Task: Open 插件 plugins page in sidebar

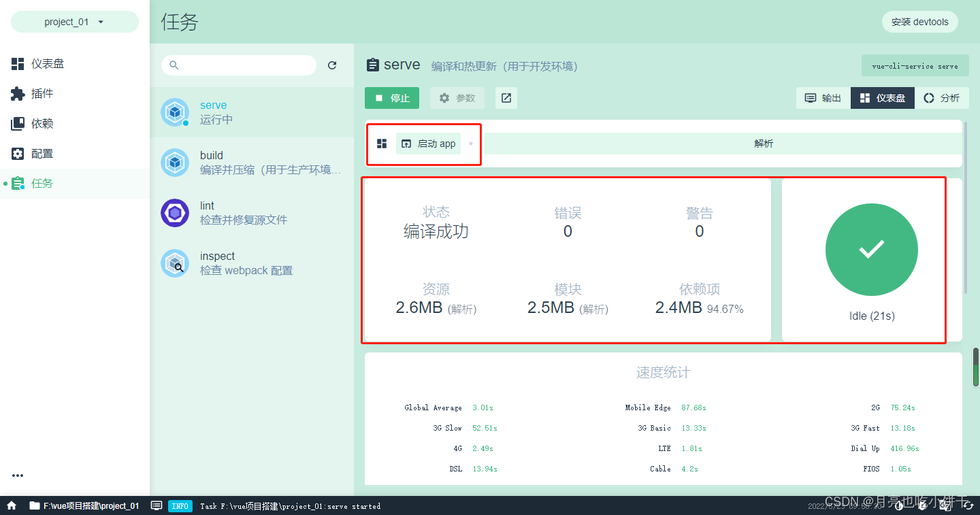Action: coord(75,93)
